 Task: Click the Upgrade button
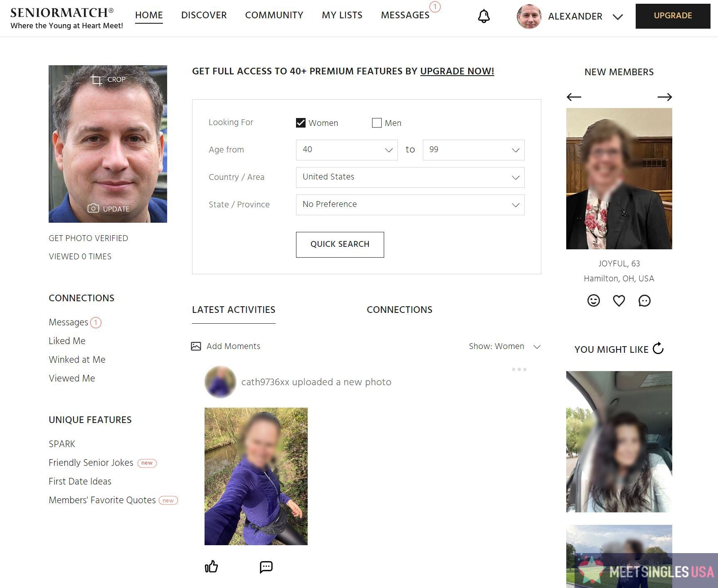(x=673, y=16)
